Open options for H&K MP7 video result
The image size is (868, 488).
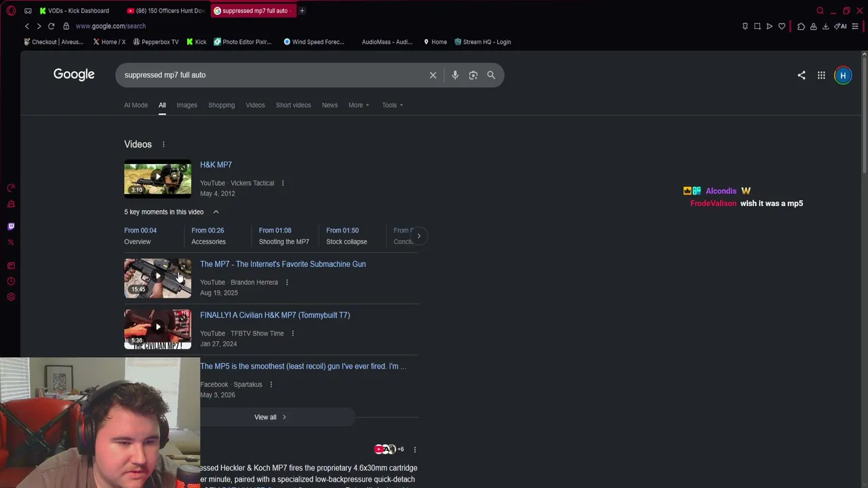pyautogui.click(x=283, y=183)
